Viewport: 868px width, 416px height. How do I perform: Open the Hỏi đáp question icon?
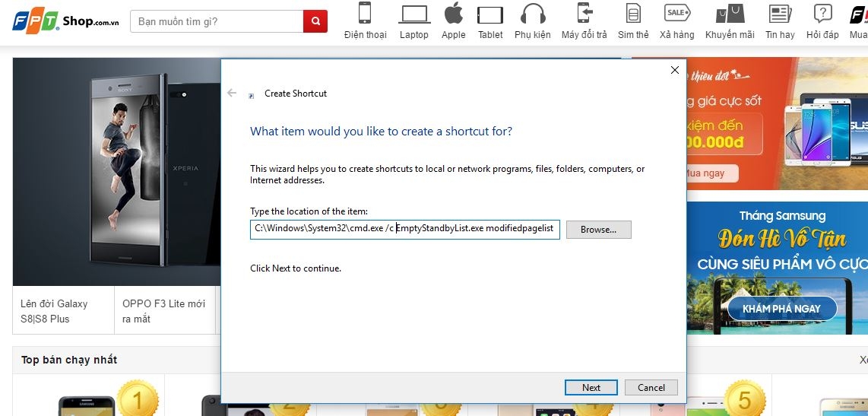click(x=822, y=13)
